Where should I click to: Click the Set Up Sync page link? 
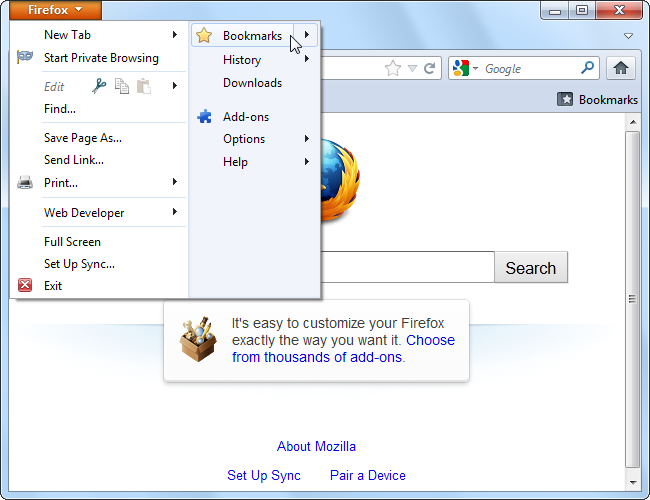point(264,475)
